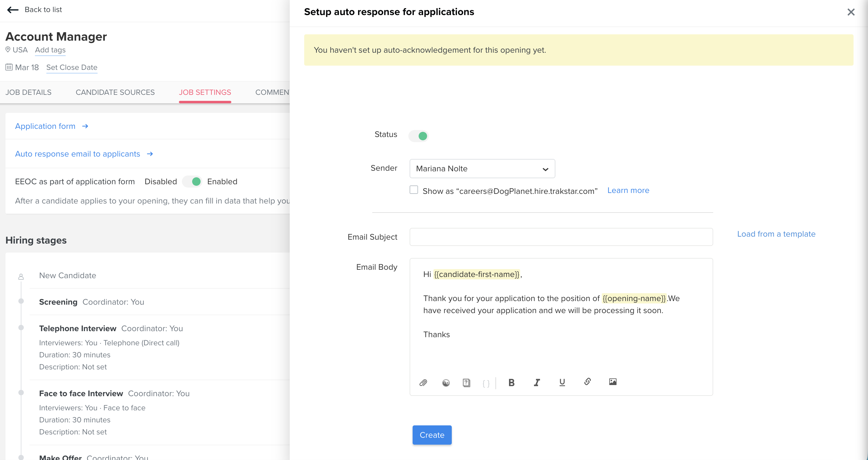Viewport: 868px width, 460px height.
Task: Click the question-mark cards icon in editor toolbar
Action: click(466, 383)
